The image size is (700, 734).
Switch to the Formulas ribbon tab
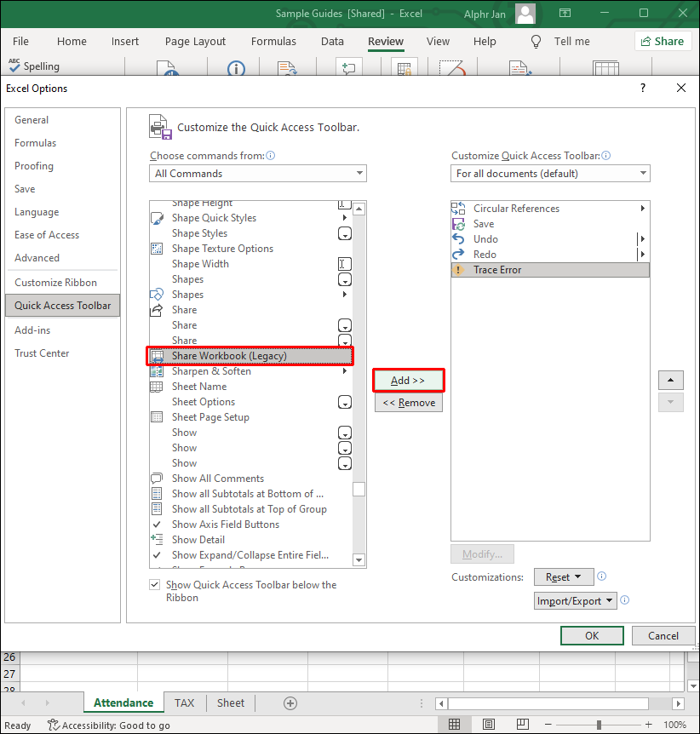tap(273, 41)
